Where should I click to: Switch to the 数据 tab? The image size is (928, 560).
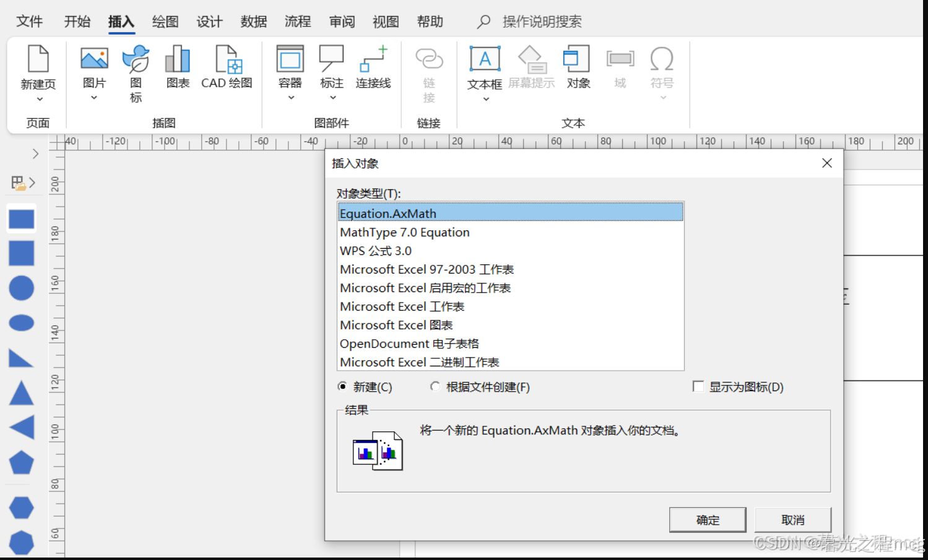pos(254,22)
